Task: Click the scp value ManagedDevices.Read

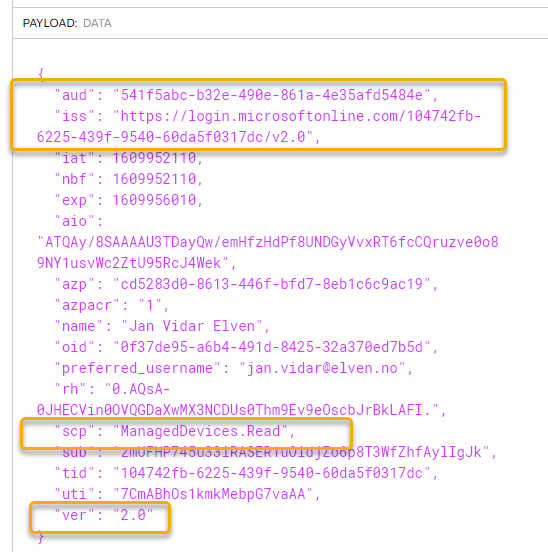Action: pyautogui.click(x=200, y=431)
